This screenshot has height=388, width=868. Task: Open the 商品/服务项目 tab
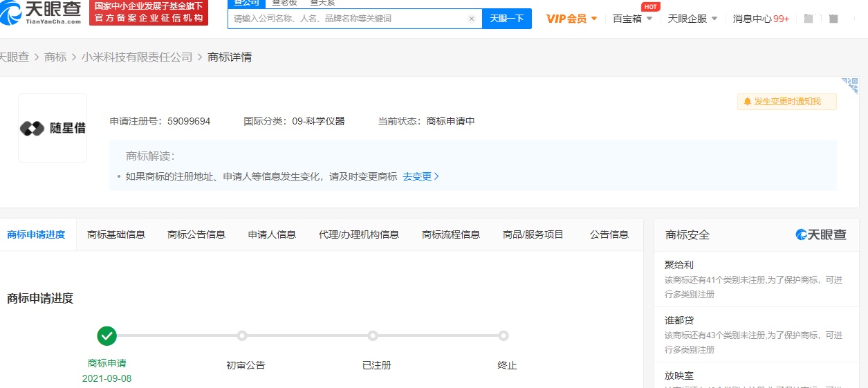[533, 234]
